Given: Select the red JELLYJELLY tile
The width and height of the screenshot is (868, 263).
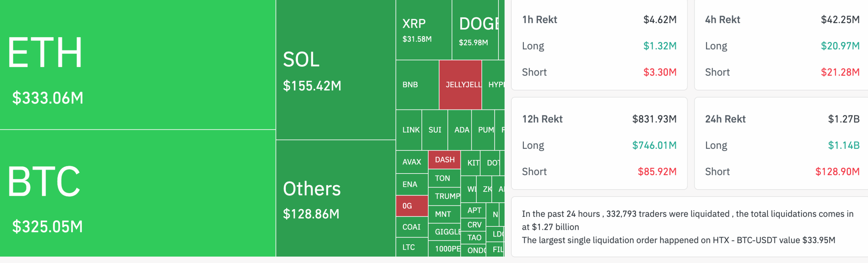Looking at the screenshot, I should [x=460, y=85].
